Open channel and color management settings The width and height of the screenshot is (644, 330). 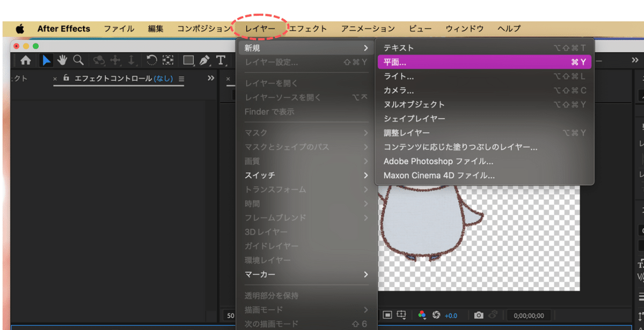point(422,316)
